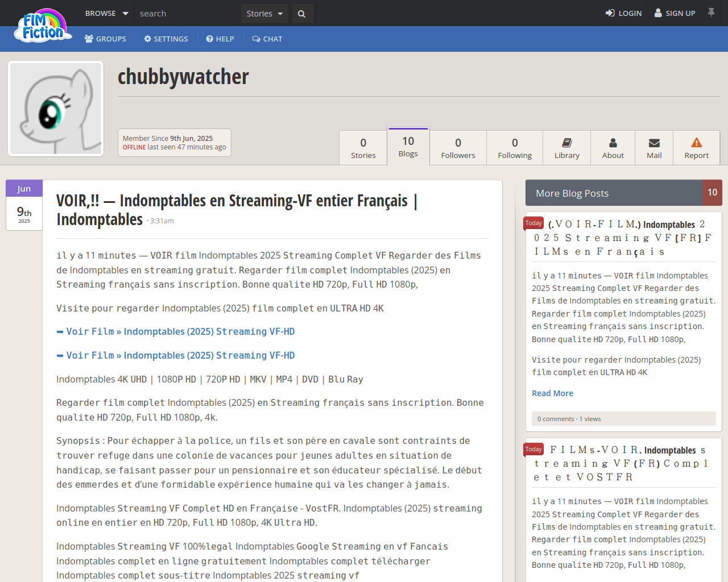Click the magnifying glass search button
The width and height of the screenshot is (728, 582).
302,14
